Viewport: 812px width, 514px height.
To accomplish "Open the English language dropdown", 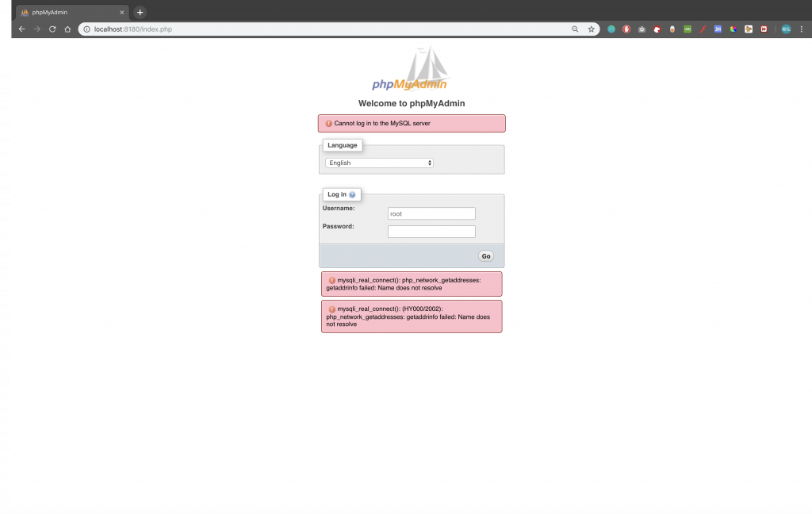I will click(x=379, y=163).
